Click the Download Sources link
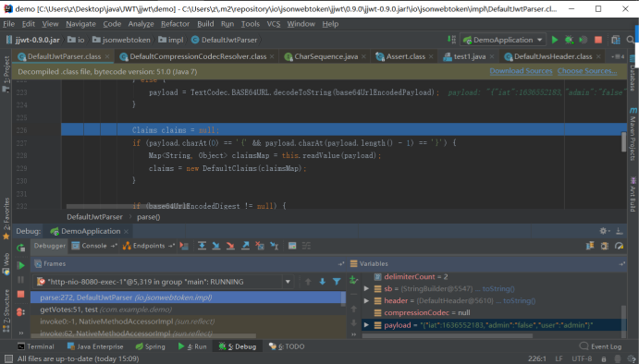The width and height of the screenshot is (639, 364). click(x=521, y=71)
